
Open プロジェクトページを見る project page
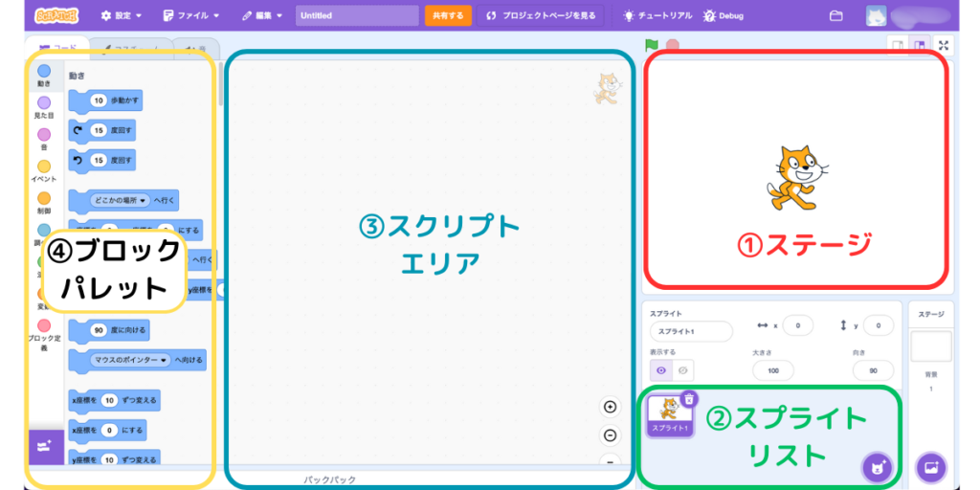(x=541, y=15)
